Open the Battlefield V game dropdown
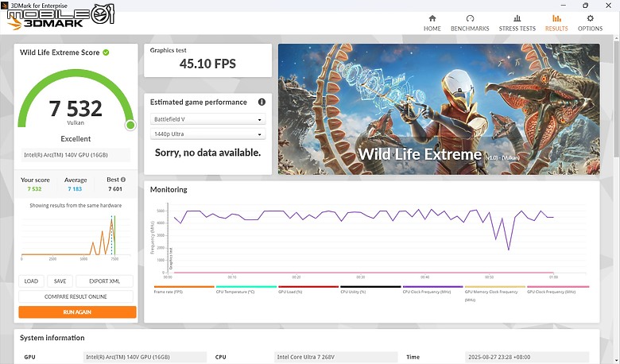 [x=207, y=119]
